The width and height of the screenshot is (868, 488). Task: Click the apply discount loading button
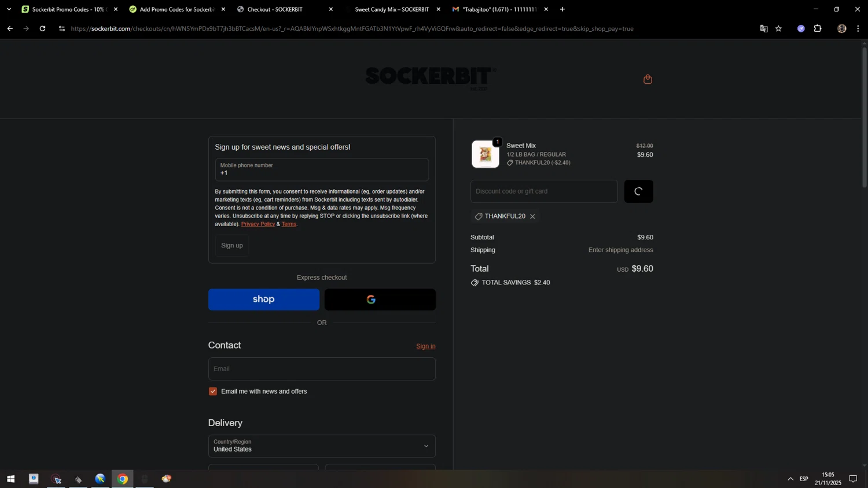point(639,191)
